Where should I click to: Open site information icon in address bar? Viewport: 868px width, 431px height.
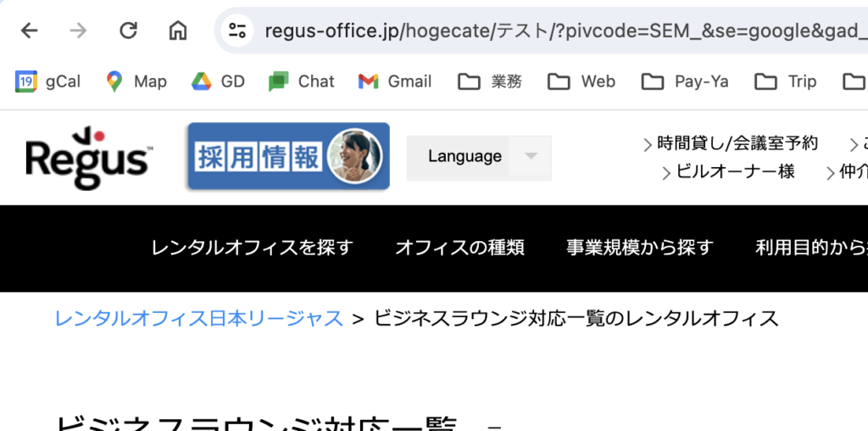pyautogui.click(x=237, y=31)
